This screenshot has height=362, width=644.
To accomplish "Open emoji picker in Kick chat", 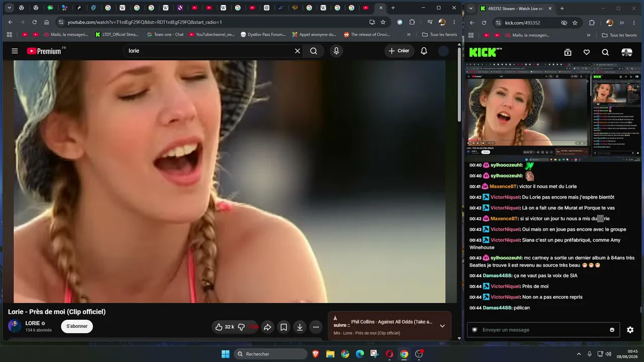I will coord(612,330).
